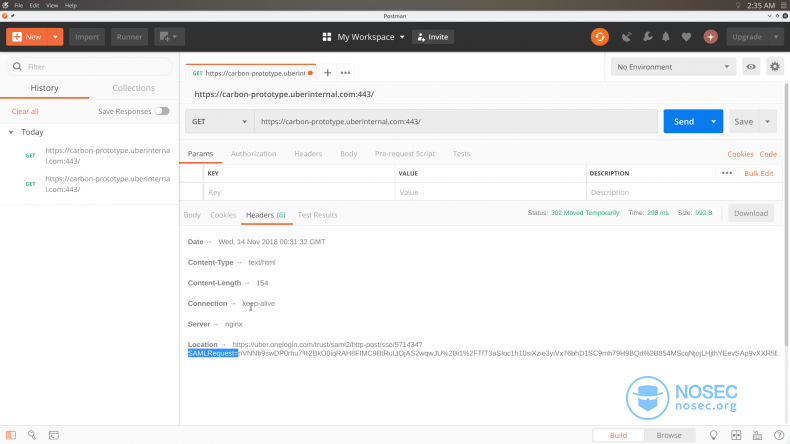
Task: Open settings wrench icon in header
Action: [x=647, y=37]
